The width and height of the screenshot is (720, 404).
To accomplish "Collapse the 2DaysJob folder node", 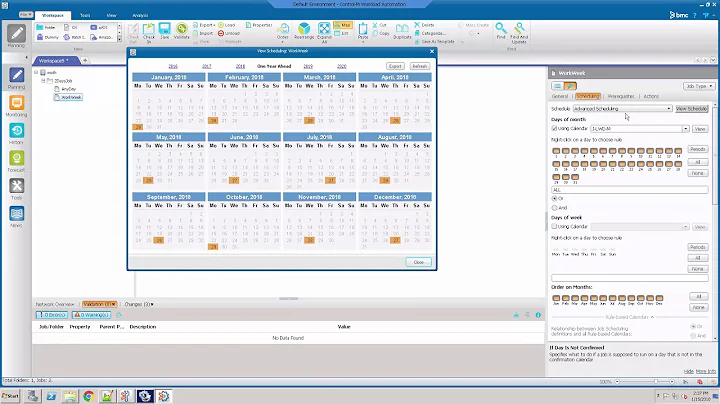I will [44, 81].
